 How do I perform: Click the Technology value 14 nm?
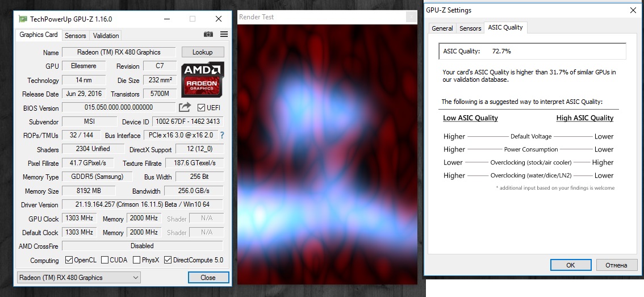tap(84, 80)
